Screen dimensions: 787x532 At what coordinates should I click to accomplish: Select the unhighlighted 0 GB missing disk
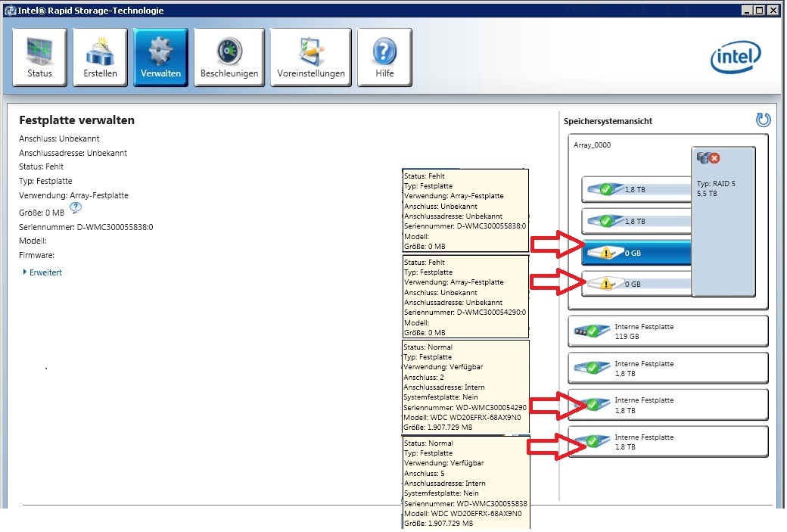pos(636,284)
